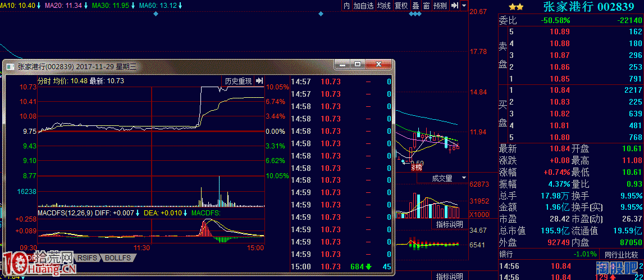This screenshot has width=644, height=280.
Task: Click buy level 1 price 10.84
Action: coord(559,90)
